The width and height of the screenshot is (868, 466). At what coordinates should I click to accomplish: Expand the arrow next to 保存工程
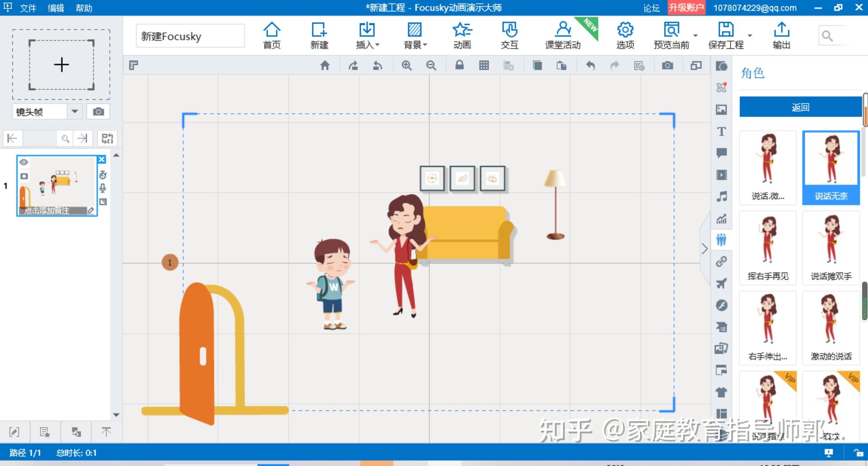coord(750,35)
